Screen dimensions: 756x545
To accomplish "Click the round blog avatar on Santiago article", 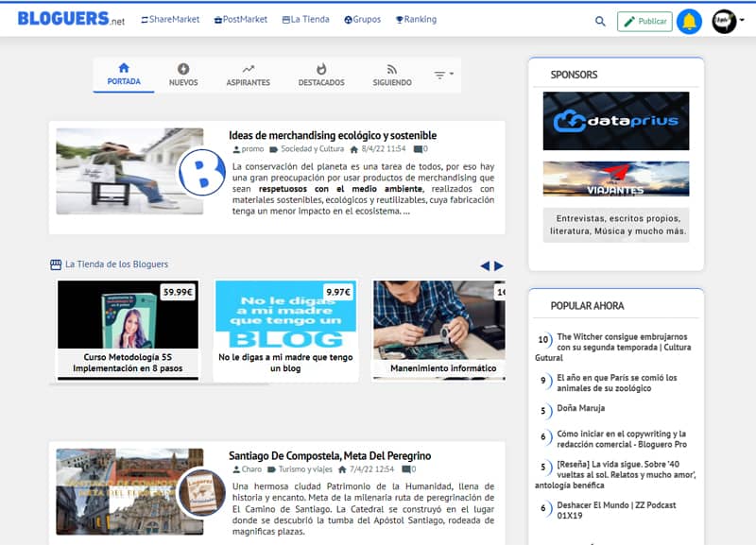I will pos(202,492).
